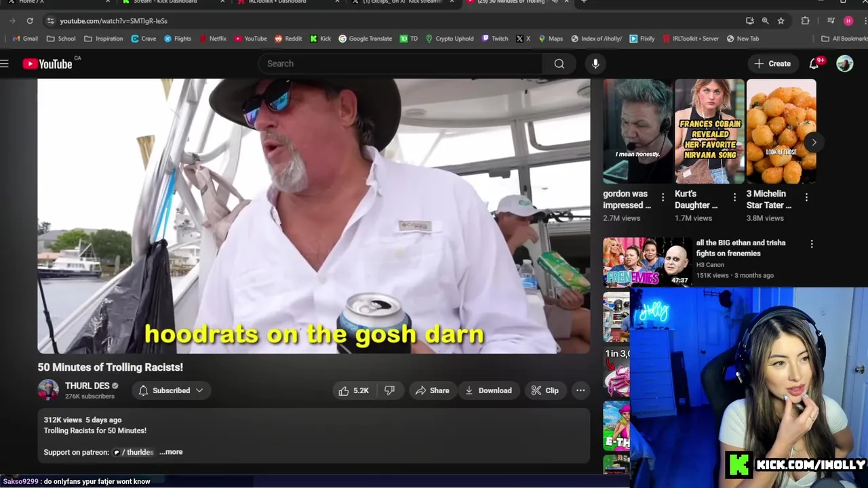
Task: Click the video player
Action: [314, 216]
